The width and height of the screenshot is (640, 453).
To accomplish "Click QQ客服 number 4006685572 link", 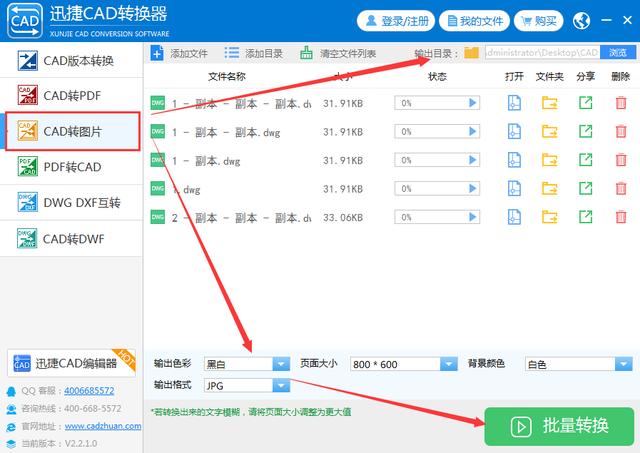I will (89, 391).
